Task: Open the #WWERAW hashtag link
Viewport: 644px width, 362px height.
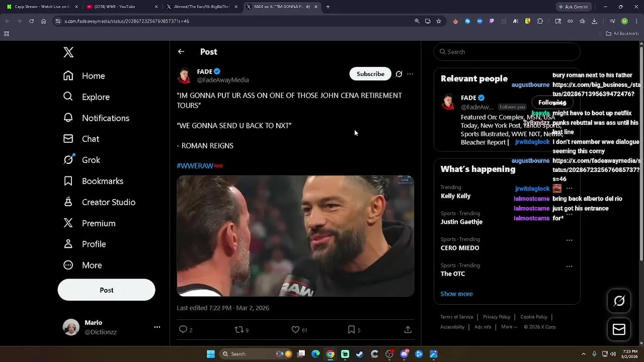Action: [195, 165]
